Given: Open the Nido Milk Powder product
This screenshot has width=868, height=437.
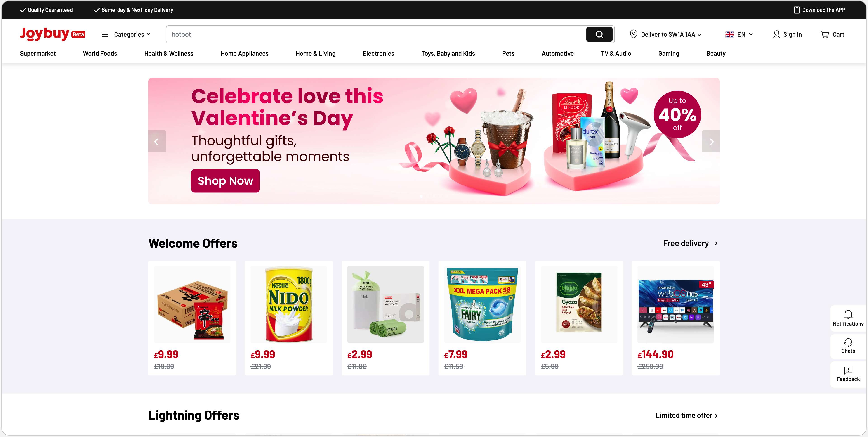Looking at the screenshot, I should pyautogui.click(x=289, y=318).
